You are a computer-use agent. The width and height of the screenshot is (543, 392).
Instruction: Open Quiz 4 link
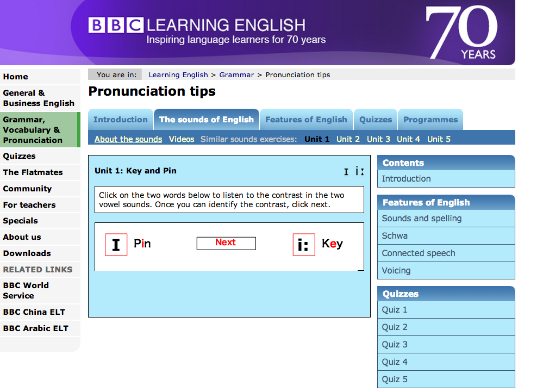tap(446, 362)
